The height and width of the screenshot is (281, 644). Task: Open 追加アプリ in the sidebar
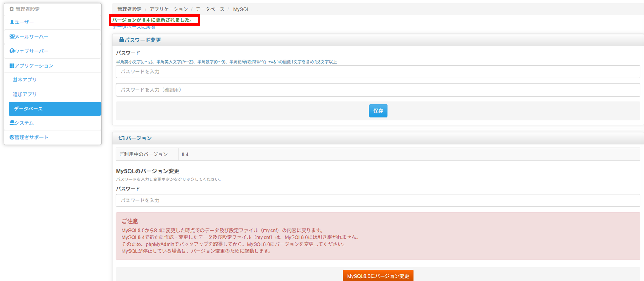[x=25, y=94]
